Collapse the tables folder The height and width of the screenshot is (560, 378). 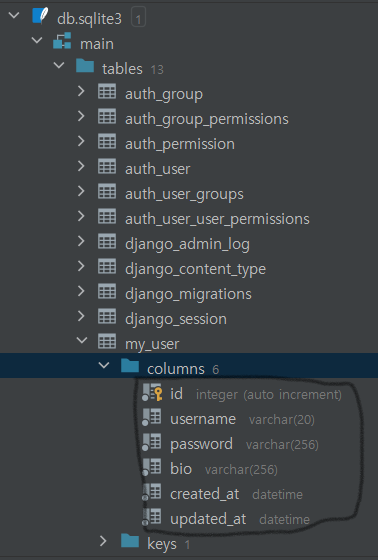[59, 66]
